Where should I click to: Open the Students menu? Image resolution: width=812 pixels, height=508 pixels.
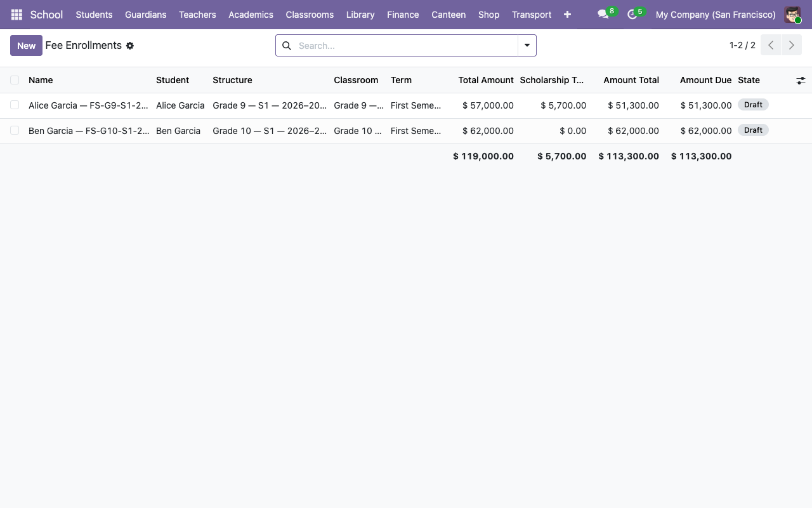pos(94,14)
